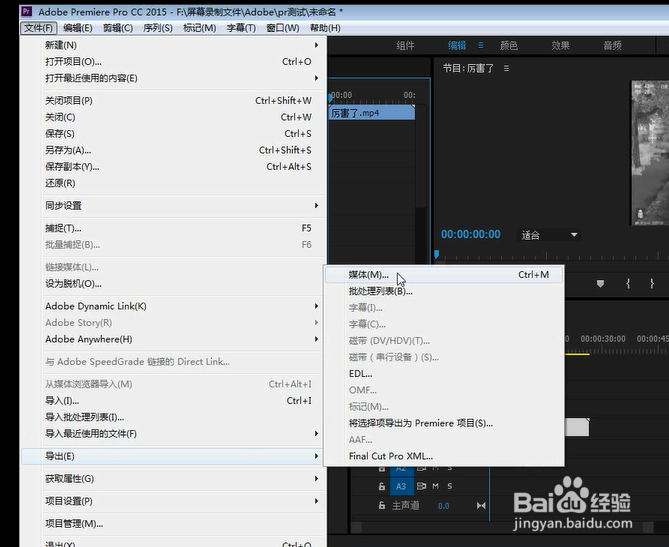Image resolution: width=669 pixels, height=547 pixels.
Task: Click the Mark Out bracket button
Action: click(652, 284)
